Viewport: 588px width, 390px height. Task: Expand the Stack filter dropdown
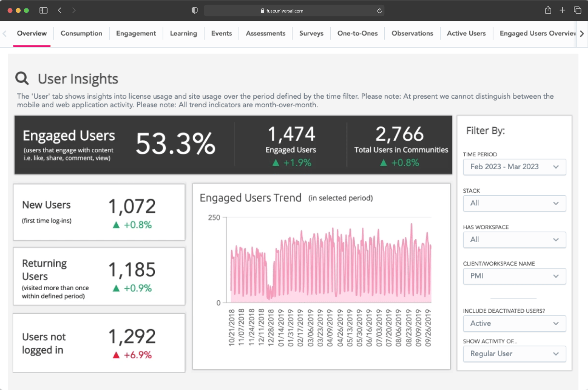pyautogui.click(x=514, y=203)
